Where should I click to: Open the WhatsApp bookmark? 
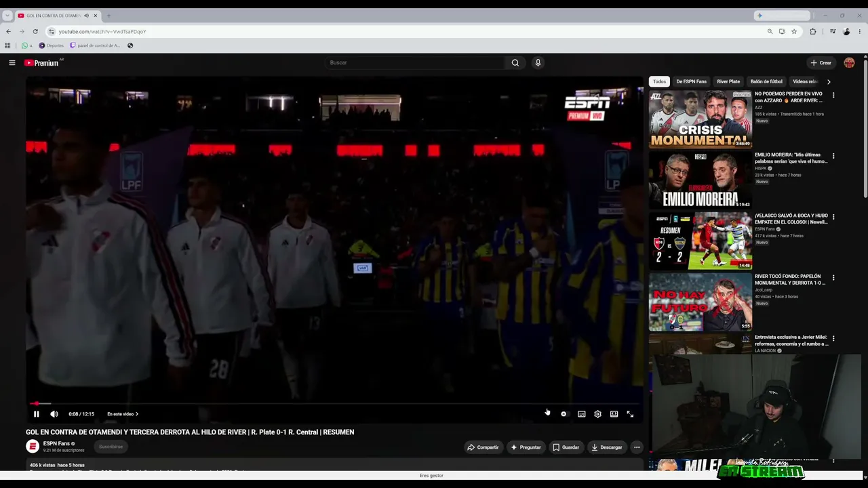(26, 45)
